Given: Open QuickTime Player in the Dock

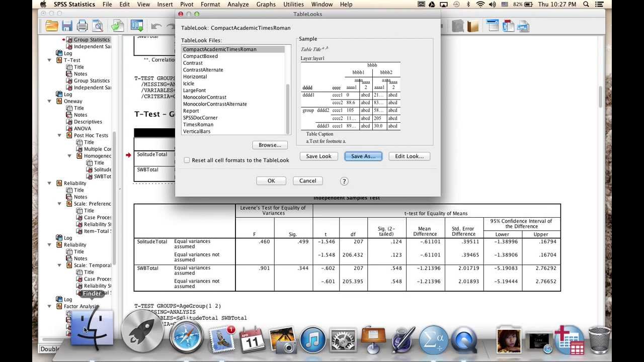Looking at the screenshot, I should click(463, 339).
